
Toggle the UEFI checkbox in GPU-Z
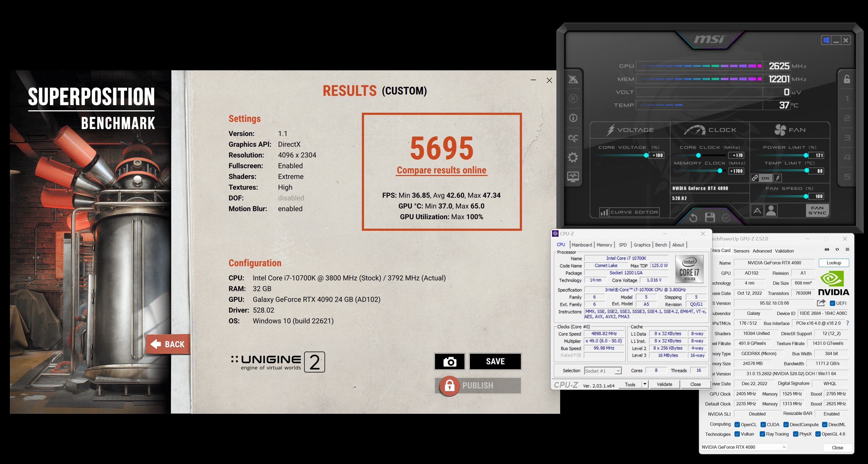click(832, 303)
